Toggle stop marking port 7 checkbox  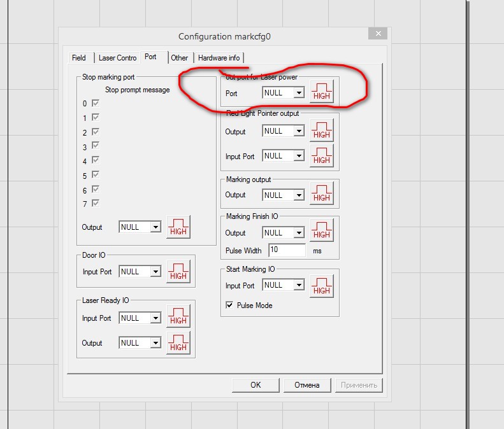click(96, 203)
